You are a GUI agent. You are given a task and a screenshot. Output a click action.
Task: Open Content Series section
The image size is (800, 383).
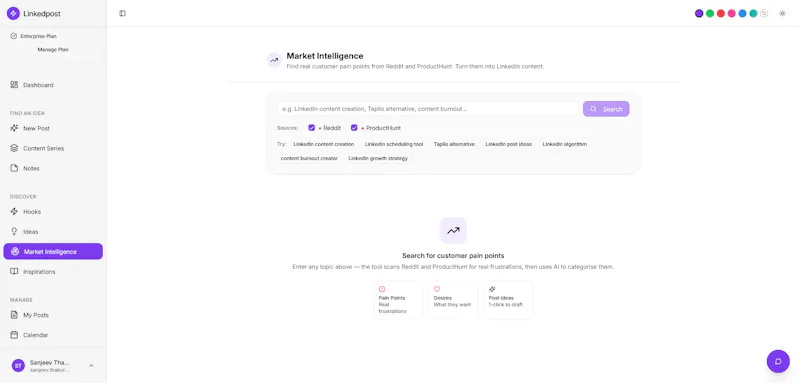coord(53,148)
